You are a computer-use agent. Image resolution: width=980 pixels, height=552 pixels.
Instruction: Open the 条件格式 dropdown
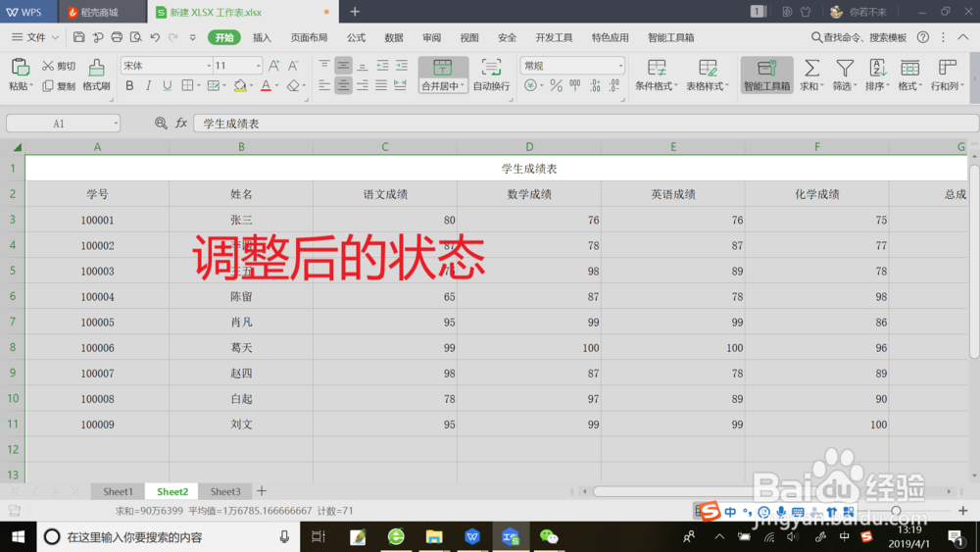click(x=657, y=75)
